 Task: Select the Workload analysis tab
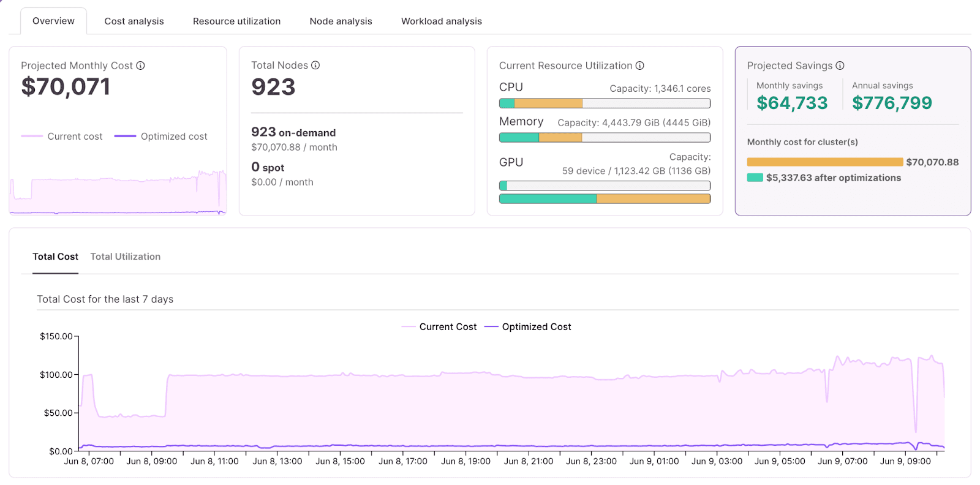pyautogui.click(x=442, y=21)
